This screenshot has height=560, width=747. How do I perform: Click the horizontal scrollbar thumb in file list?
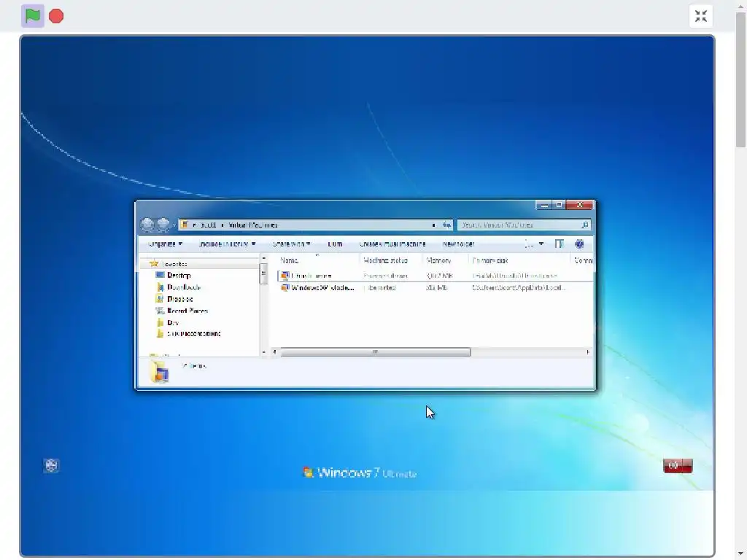[376, 352]
